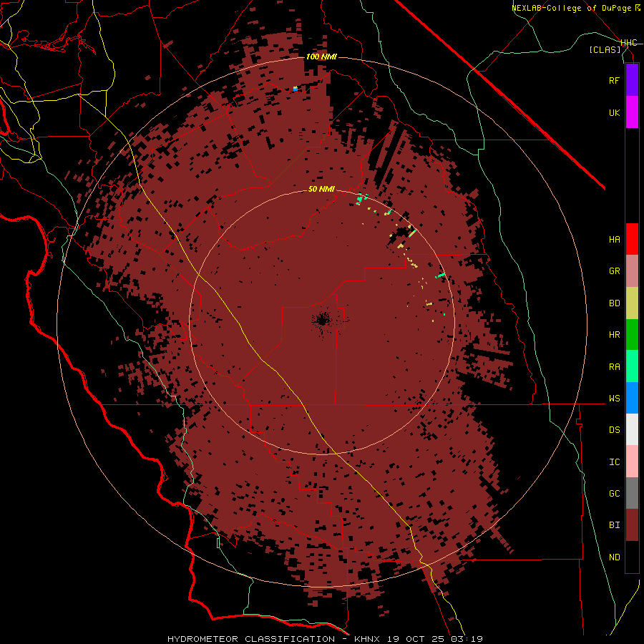Select the GR pink legend swatch

pyautogui.click(x=632, y=271)
